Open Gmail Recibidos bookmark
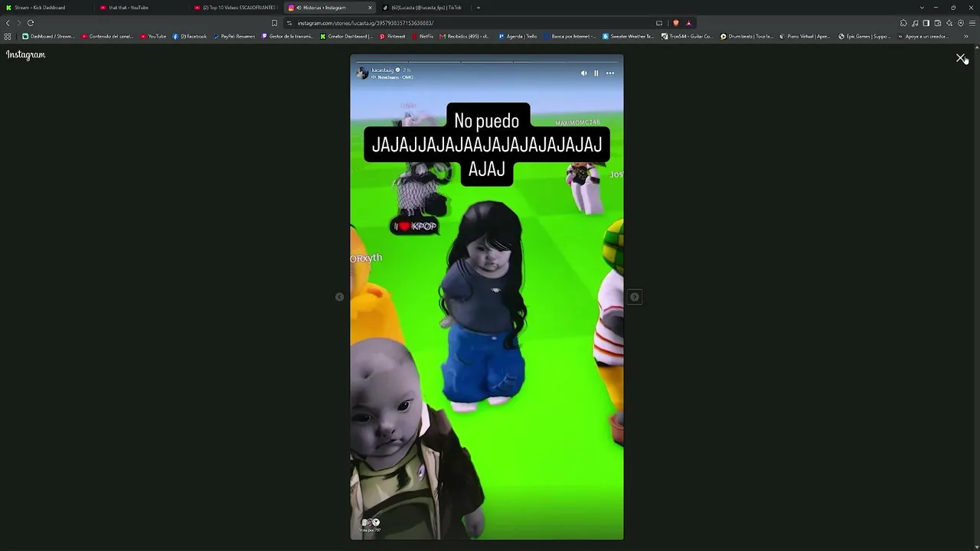 464,37
